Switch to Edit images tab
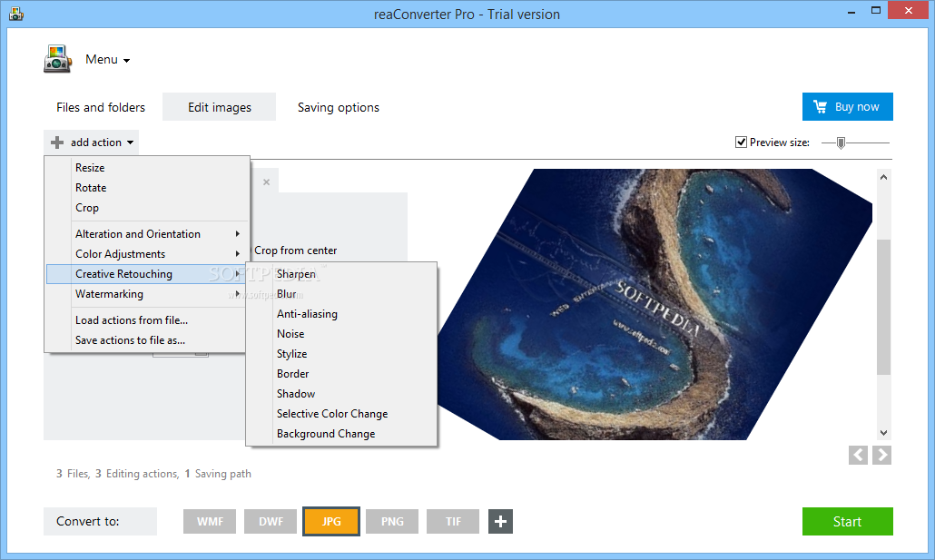The height and width of the screenshot is (560, 935). pyautogui.click(x=220, y=107)
